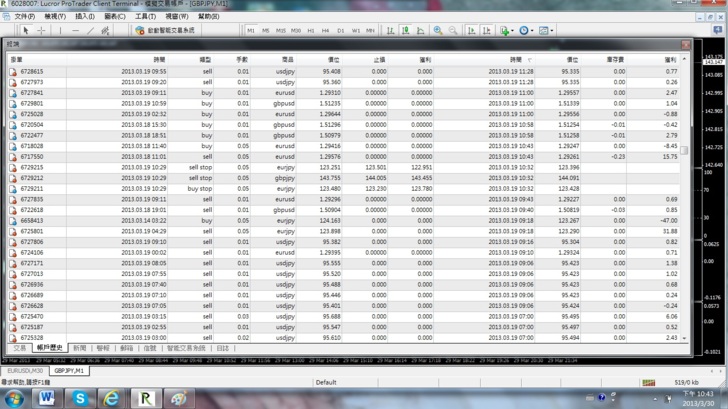This screenshot has width=728, height=409.
Task: Click the scroll down arrow in history list
Action: (x=686, y=338)
